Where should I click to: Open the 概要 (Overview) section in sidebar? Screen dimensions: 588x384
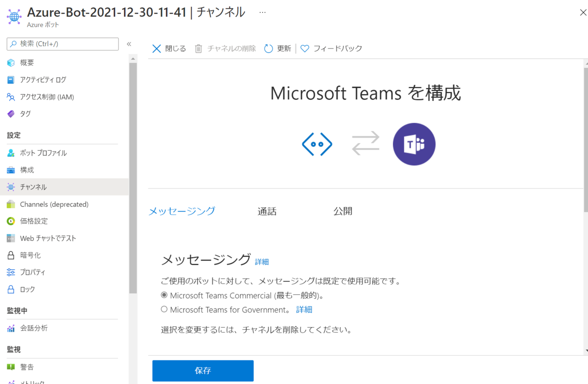28,62
